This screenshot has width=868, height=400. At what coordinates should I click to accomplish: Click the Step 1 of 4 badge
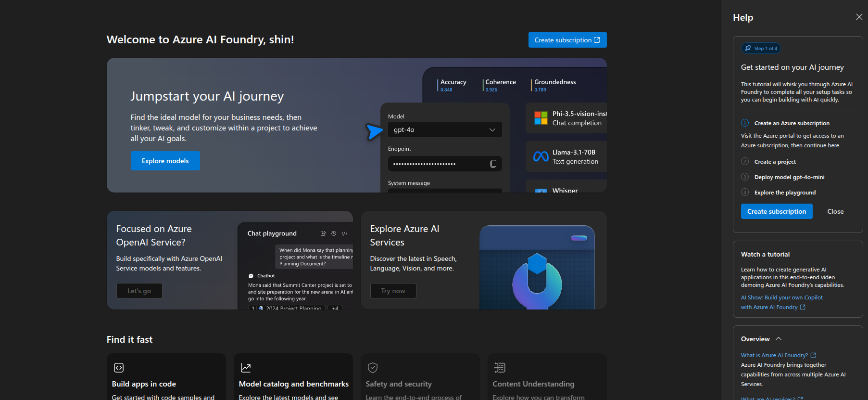[761, 48]
